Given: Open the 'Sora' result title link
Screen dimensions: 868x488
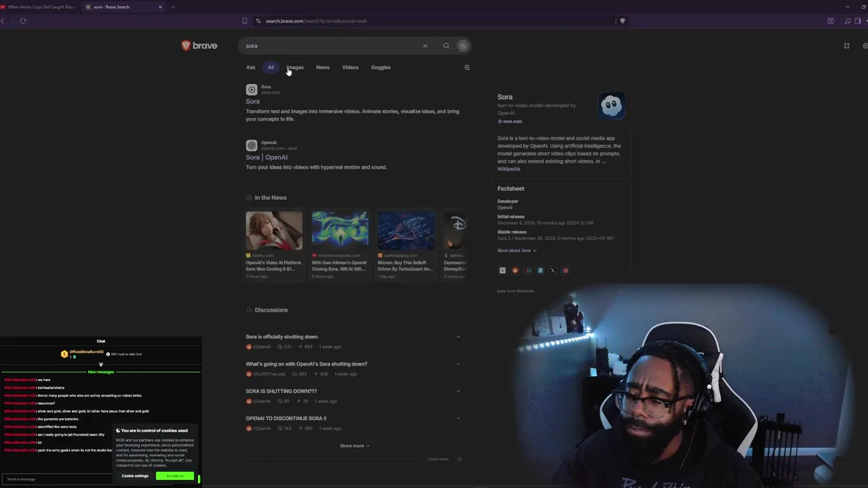Looking at the screenshot, I should click(253, 102).
